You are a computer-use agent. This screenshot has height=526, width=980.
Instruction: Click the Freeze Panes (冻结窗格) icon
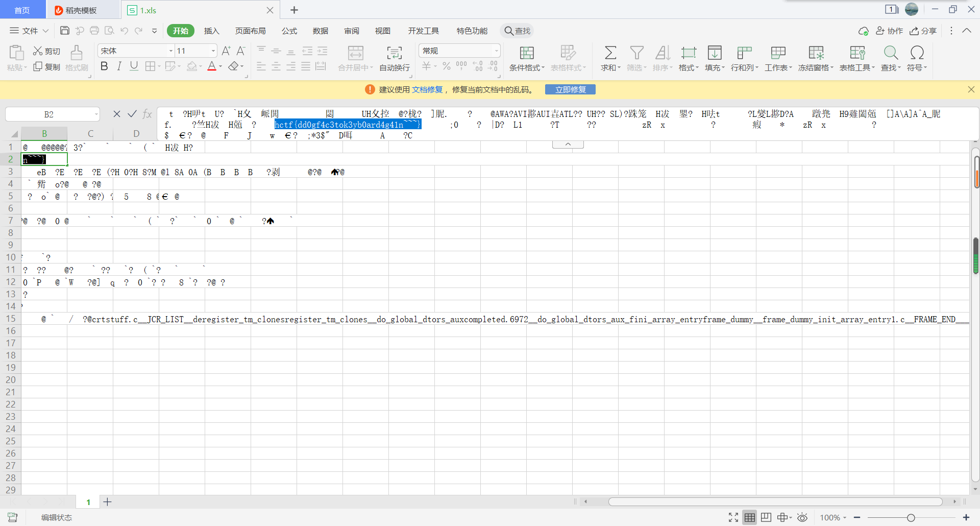click(816, 53)
